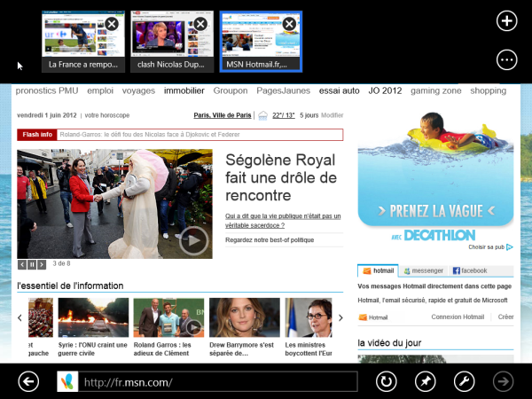Open page tools wrench icon
The image size is (532, 399).
coord(464,381)
